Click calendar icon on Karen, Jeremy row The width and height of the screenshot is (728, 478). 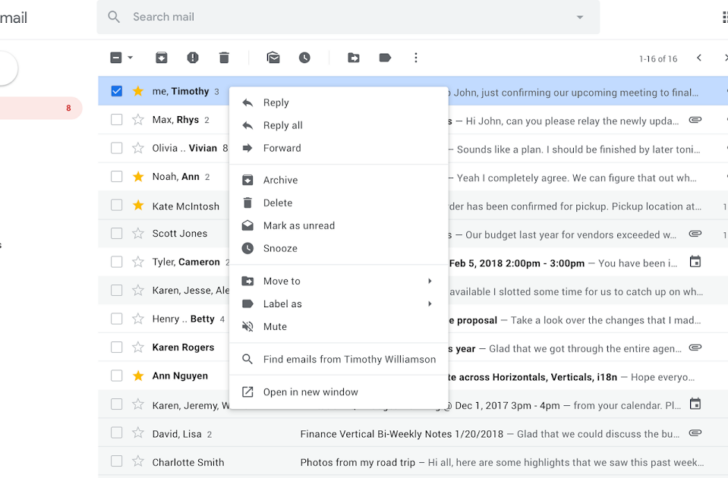(695, 404)
